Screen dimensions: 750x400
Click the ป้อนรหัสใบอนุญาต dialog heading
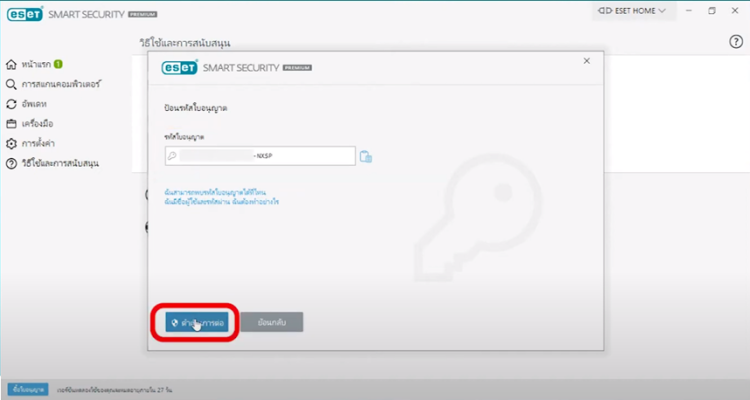pyautogui.click(x=196, y=108)
